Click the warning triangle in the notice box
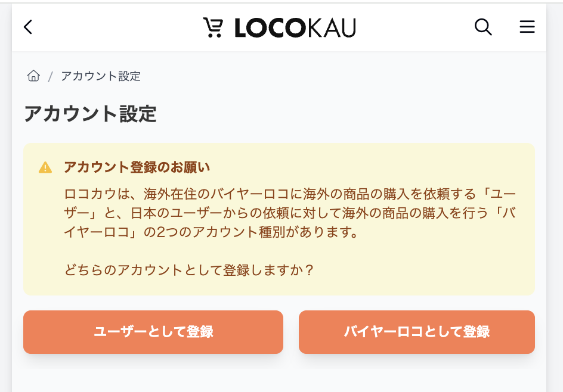The width and height of the screenshot is (563, 392). (x=47, y=167)
